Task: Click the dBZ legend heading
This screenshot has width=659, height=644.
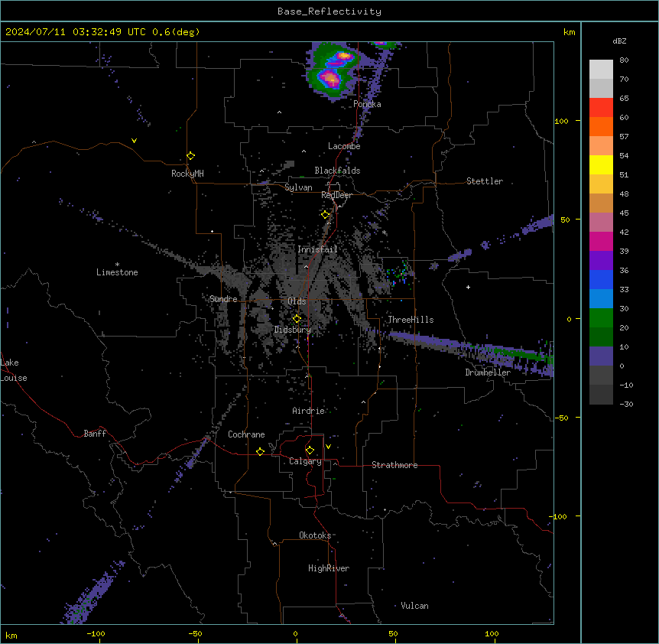Action: [x=619, y=41]
